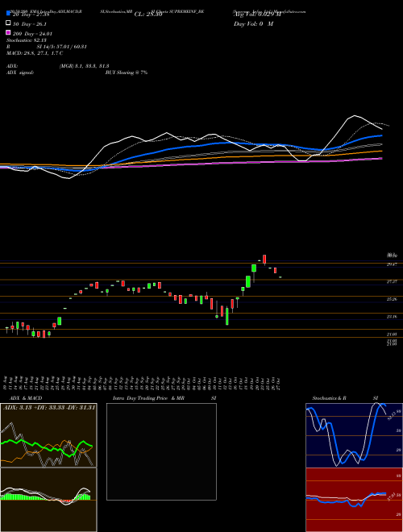This screenshot has height=532, width=403.
Task: Click the 'BUY Slowing @ 7%' signal text
Action: pyautogui.click(x=127, y=73)
